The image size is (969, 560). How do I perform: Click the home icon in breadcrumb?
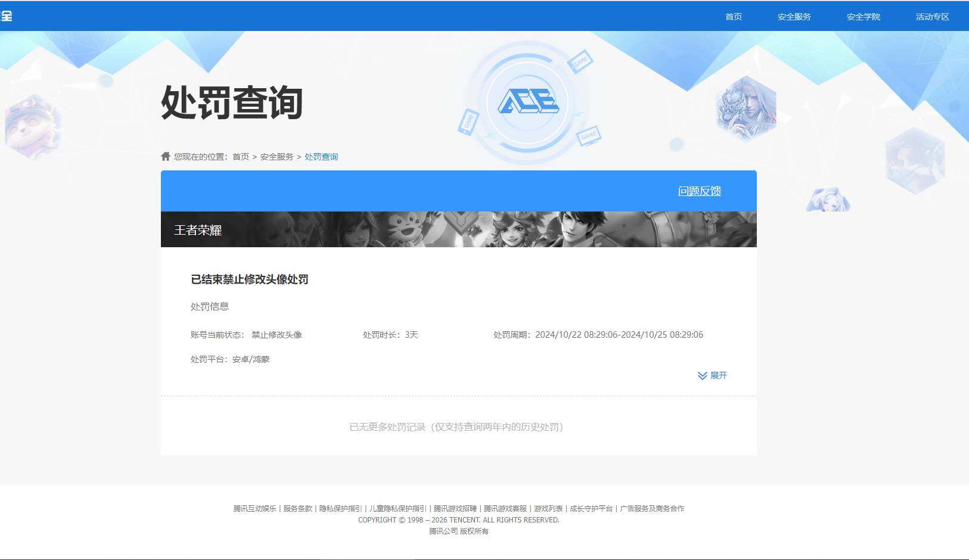point(166,156)
